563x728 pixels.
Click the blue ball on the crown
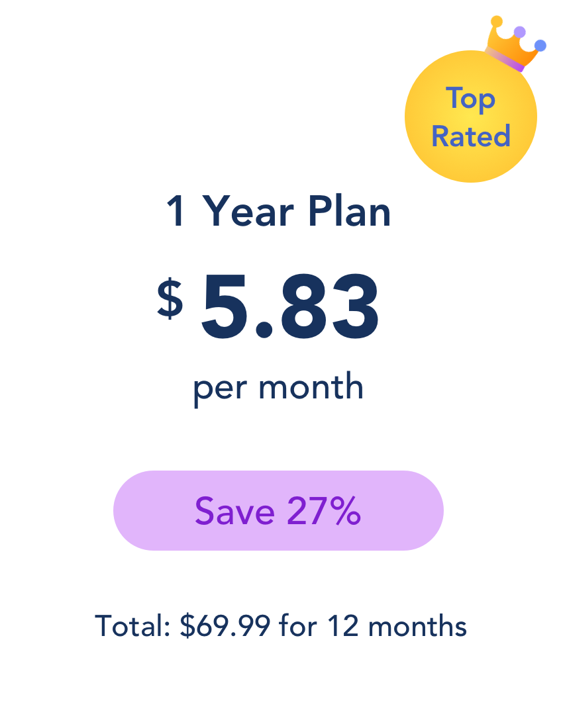540,46
